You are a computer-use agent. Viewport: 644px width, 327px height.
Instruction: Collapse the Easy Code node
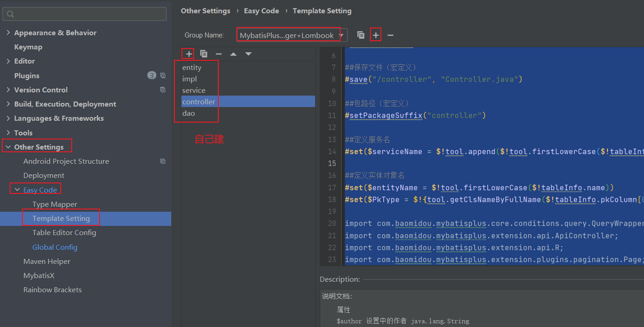click(17, 190)
